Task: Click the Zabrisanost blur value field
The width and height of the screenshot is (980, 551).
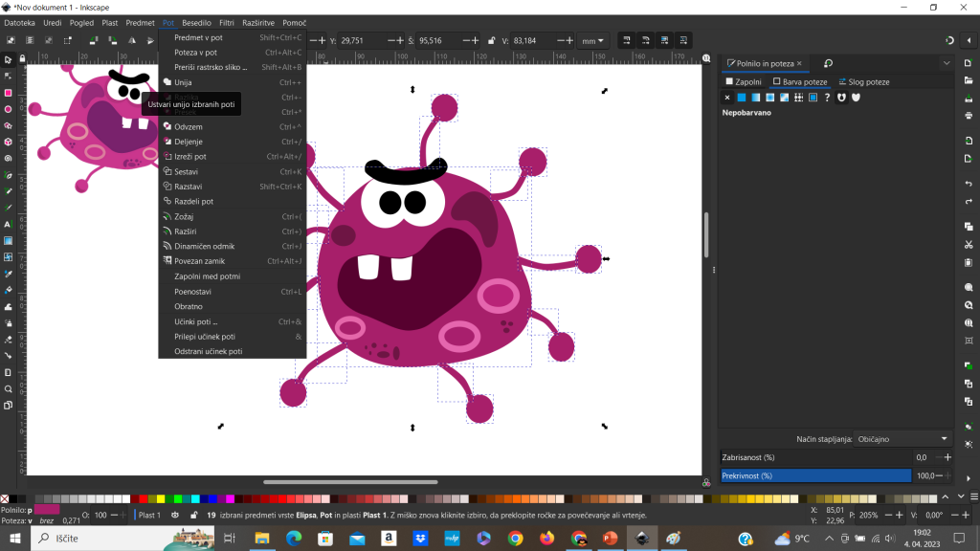Action: [923, 458]
